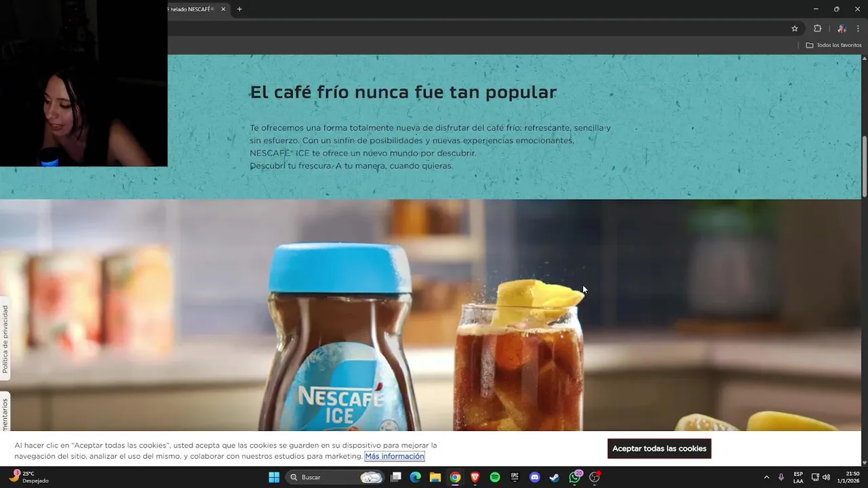Open a new tab with the plus button

point(239,9)
